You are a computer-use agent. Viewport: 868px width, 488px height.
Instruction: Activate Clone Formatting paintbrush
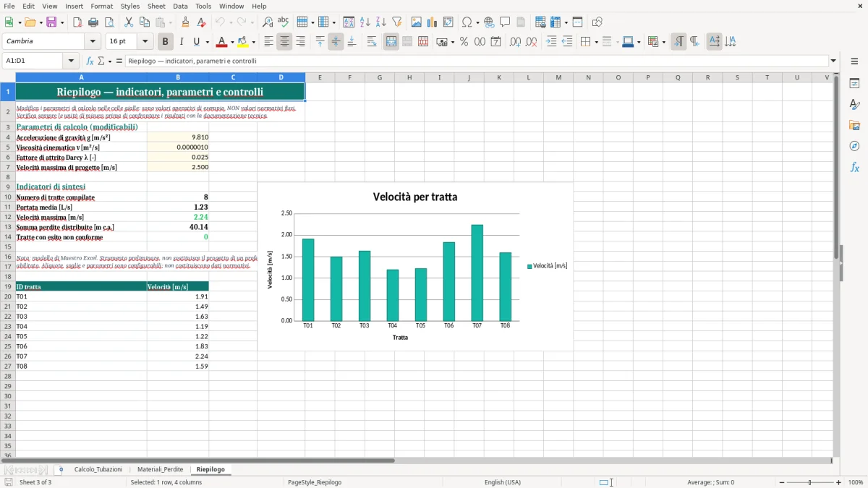186,22
